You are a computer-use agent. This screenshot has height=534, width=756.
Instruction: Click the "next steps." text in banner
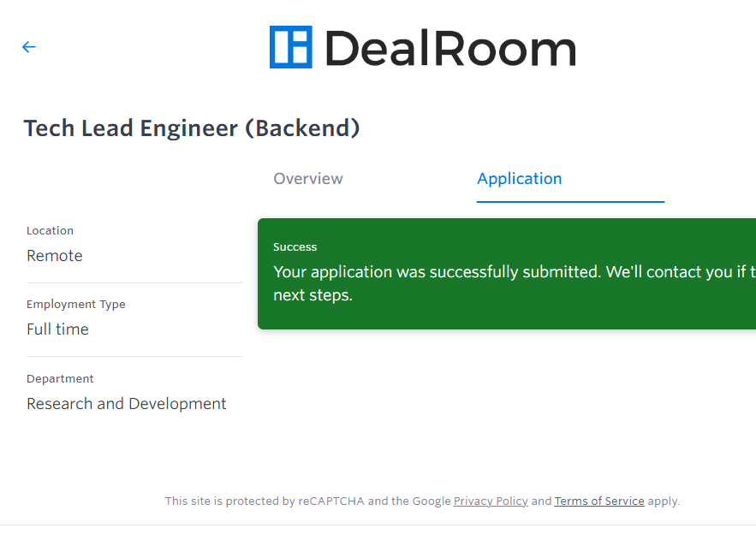point(313,296)
